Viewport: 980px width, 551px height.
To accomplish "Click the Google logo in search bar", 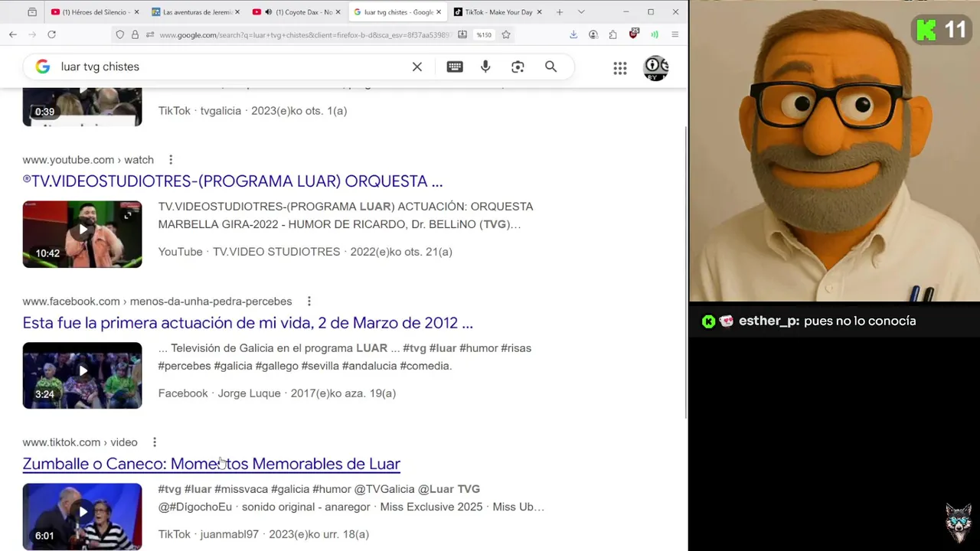I will [43, 67].
